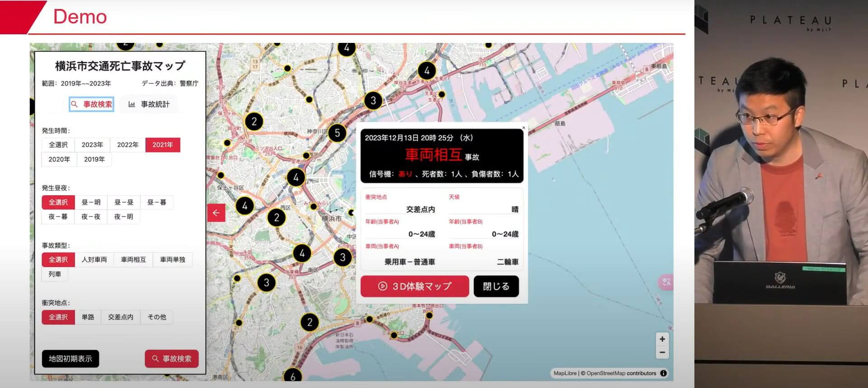Select 全選択 under 事故類型
The image size is (868, 388).
pos(58,260)
